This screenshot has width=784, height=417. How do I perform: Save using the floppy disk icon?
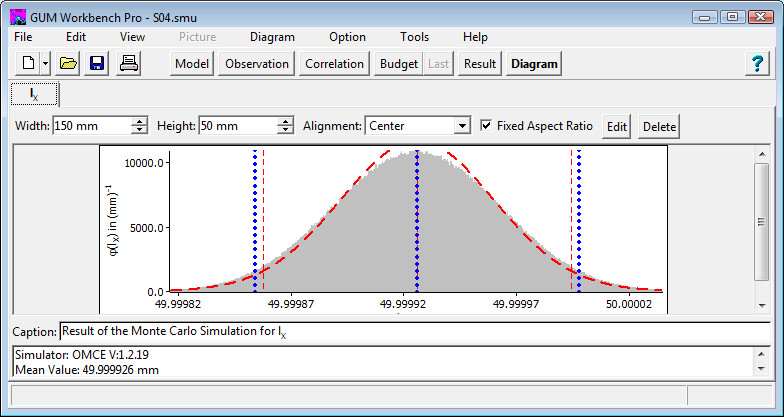click(98, 64)
